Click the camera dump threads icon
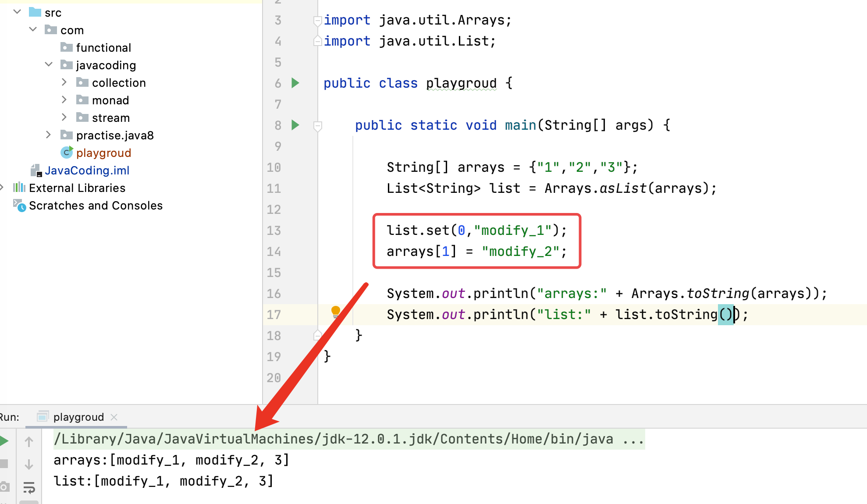This screenshot has width=867, height=504. coord(4,486)
